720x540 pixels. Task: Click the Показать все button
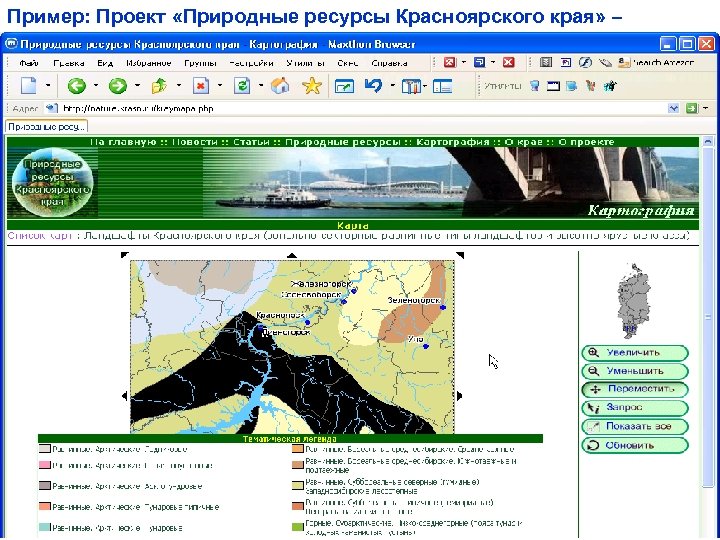pyautogui.click(x=635, y=427)
